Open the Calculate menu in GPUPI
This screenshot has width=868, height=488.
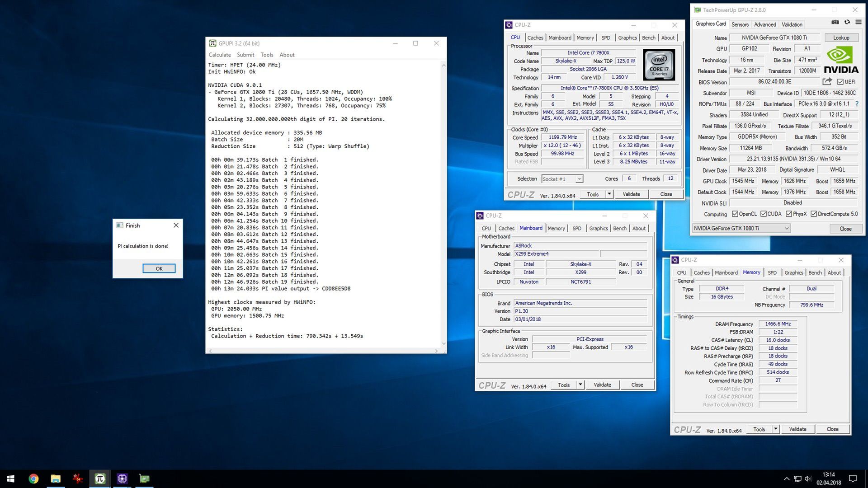pyautogui.click(x=220, y=55)
